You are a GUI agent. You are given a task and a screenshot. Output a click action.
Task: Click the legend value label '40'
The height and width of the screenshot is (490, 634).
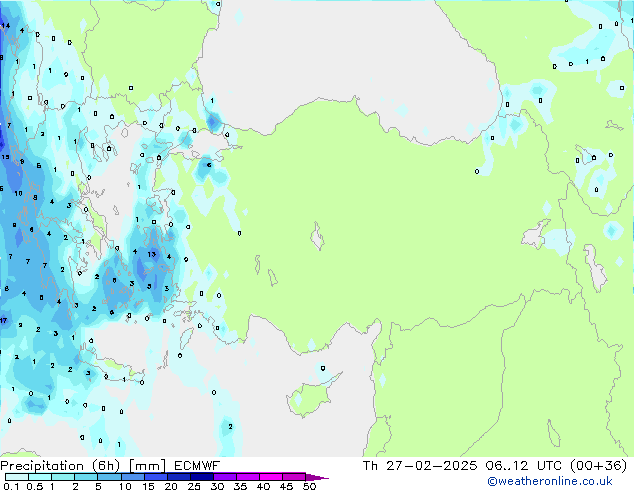263,486
